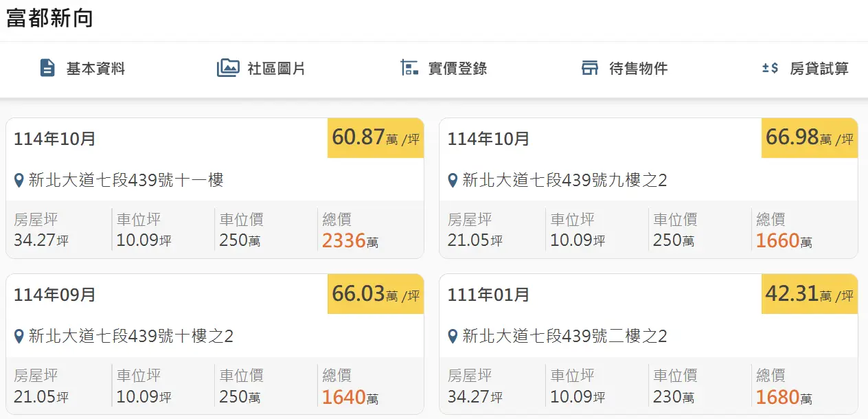Click map pin beside 439號十樓之2 address

point(19,337)
